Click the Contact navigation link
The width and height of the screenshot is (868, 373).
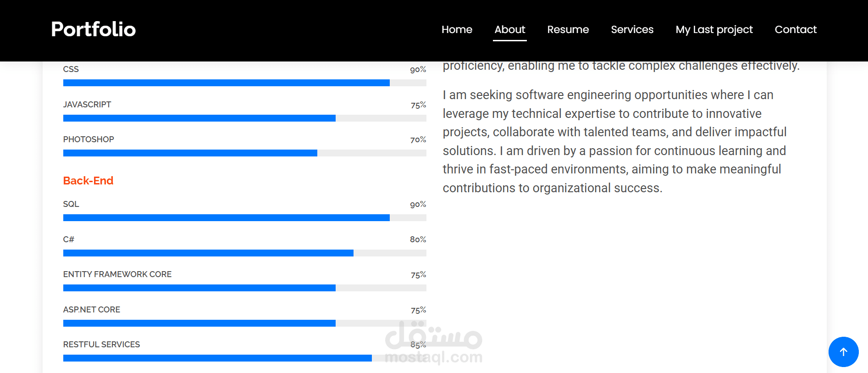tap(796, 29)
